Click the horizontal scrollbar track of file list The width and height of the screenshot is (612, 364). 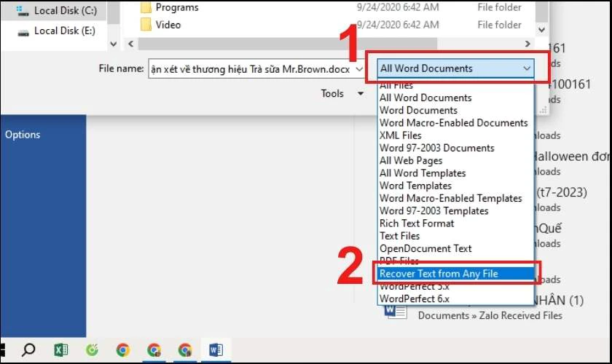[x=328, y=44]
